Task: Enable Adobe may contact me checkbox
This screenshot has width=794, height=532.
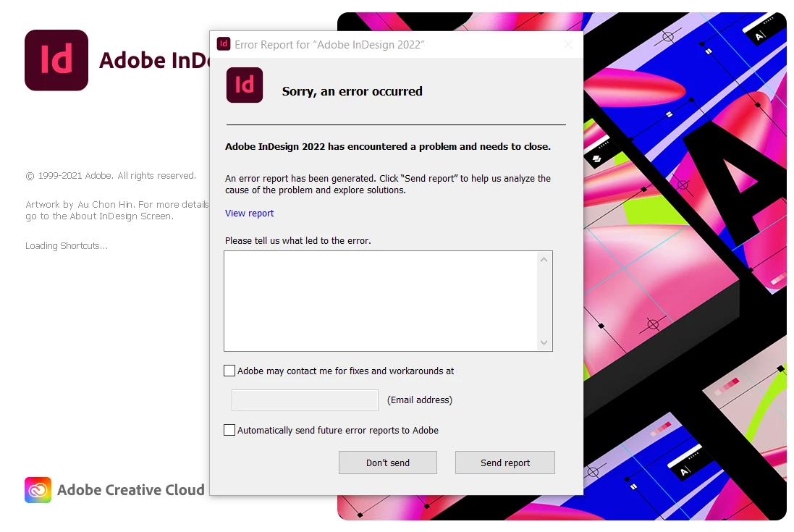Action: [229, 371]
